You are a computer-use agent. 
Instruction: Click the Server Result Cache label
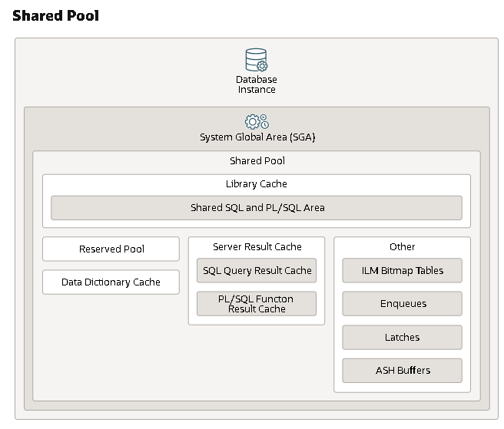tap(257, 247)
